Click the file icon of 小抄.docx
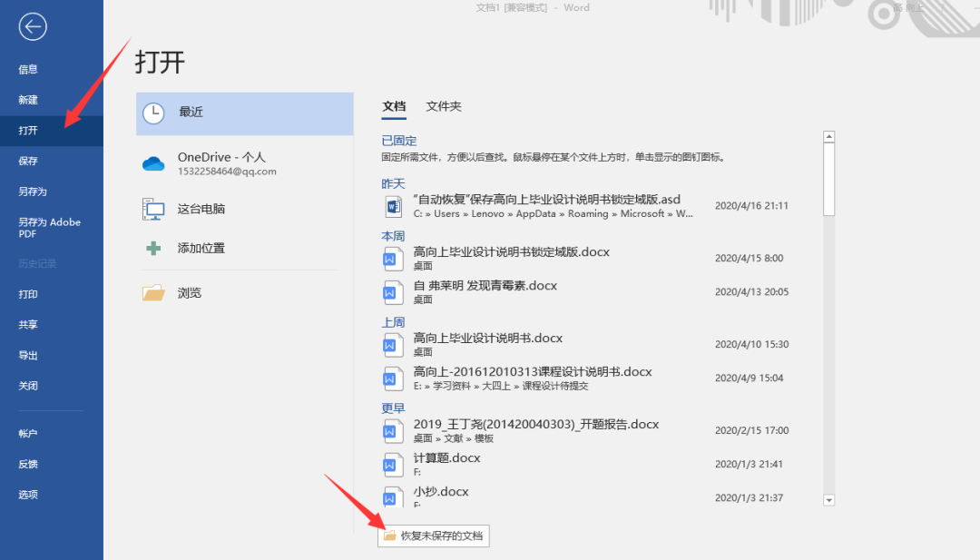 393,496
